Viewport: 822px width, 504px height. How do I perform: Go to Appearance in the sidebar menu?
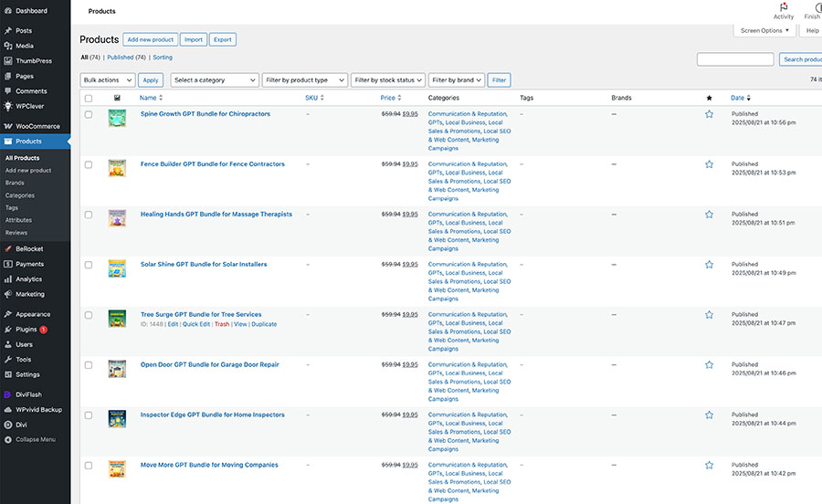33,314
